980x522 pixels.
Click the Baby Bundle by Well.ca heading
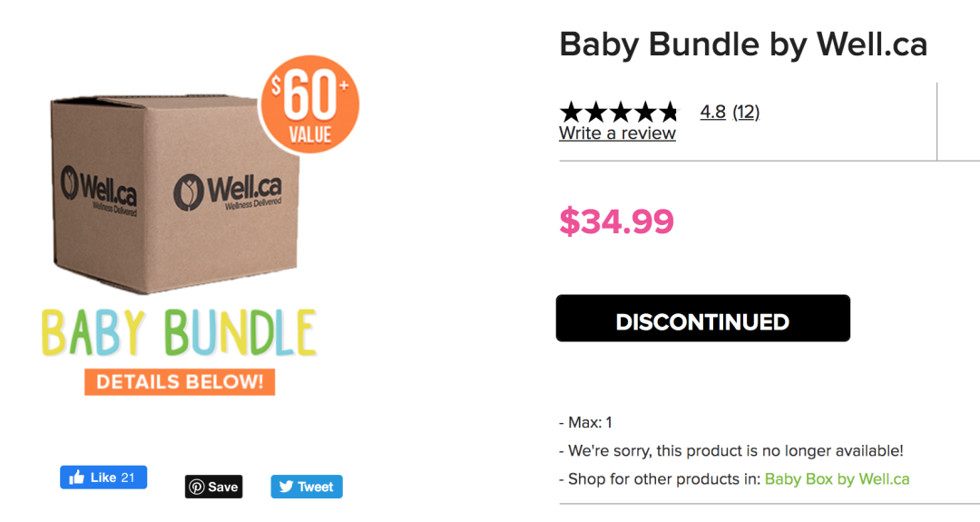coord(743,44)
